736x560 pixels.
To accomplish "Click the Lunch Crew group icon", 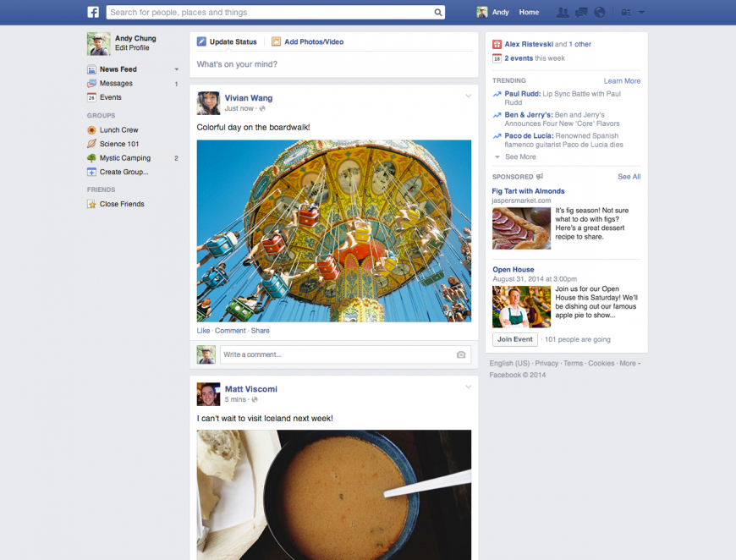I will click(x=91, y=130).
